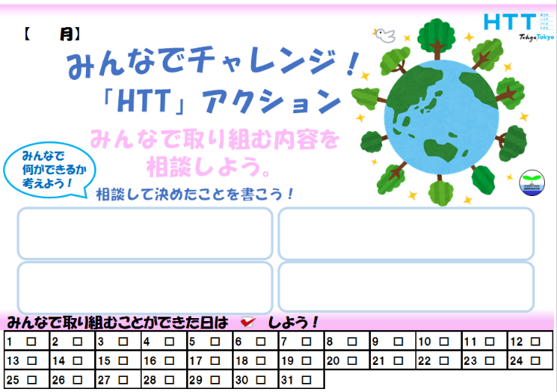Click the day number 27 cell
557x392 pixels.
click(118, 380)
